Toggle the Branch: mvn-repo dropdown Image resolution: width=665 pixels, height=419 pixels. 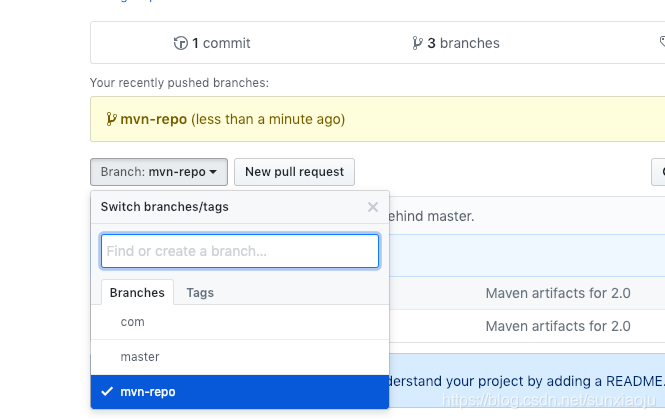click(159, 172)
